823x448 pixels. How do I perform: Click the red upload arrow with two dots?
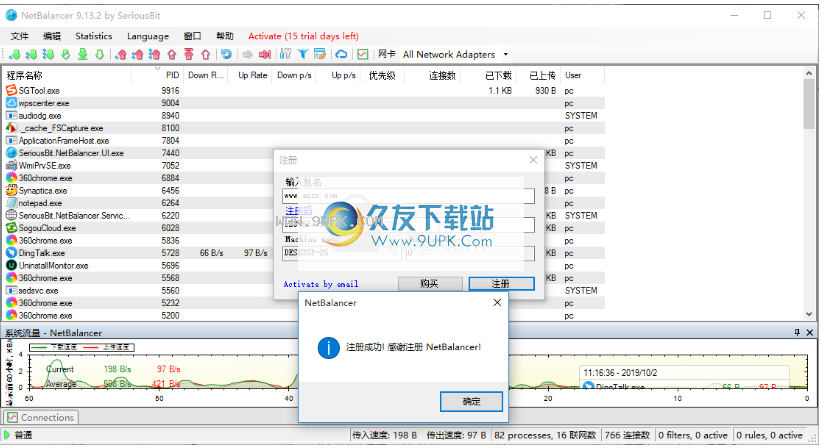(x=138, y=54)
